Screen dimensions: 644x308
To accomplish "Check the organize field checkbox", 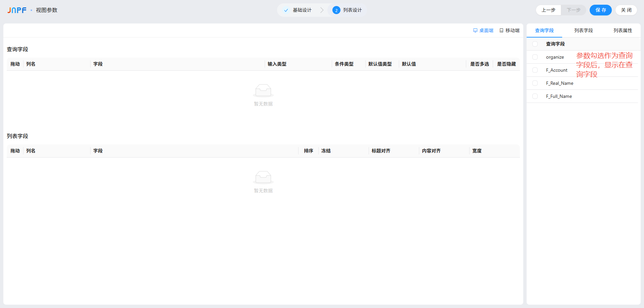I will click(x=535, y=57).
